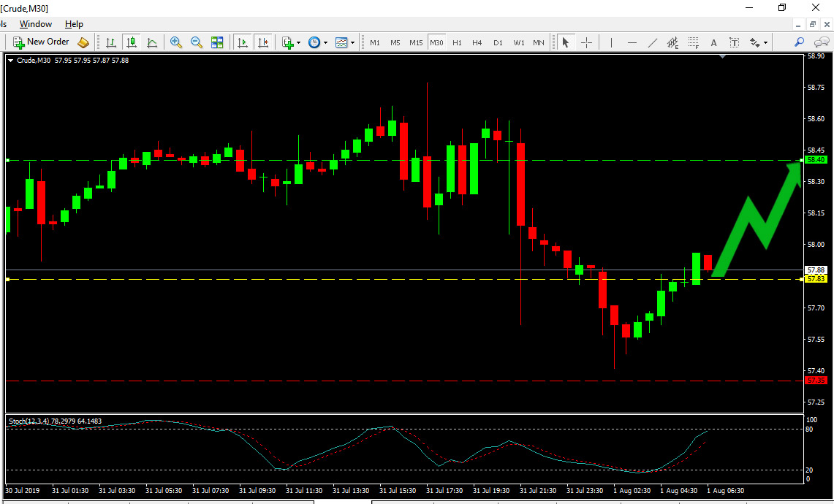The width and height of the screenshot is (834, 504).
Task: Select the D1 timeframe
Action: (498, 42)
